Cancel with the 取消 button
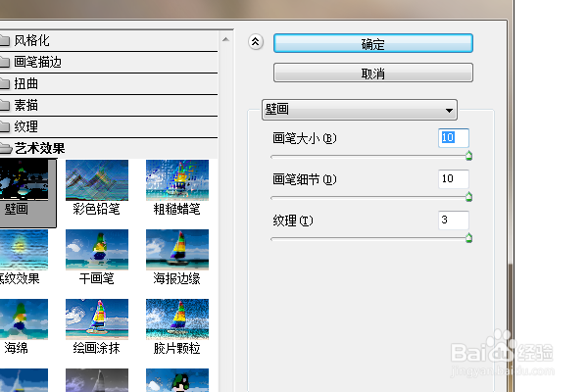 click(x=373, y=73)
